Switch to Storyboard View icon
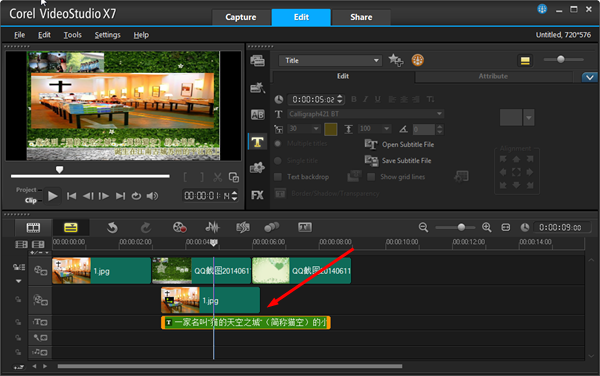This screenshot has height=376, width=600. [x=33, y=228]
